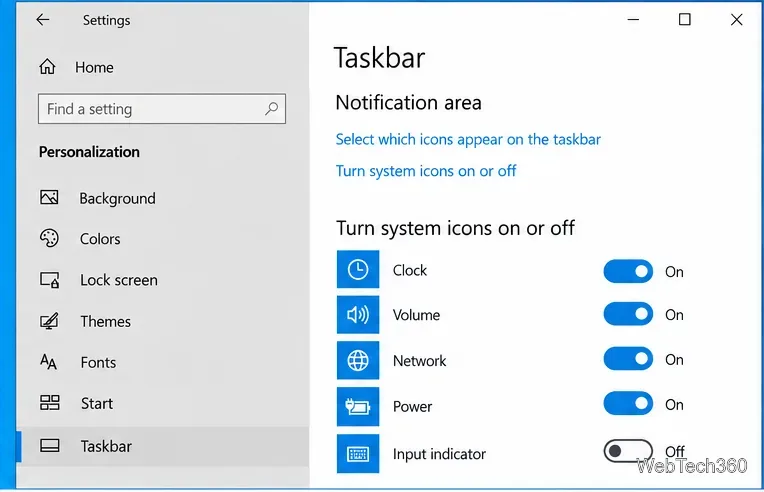Click the Volume speaker icon tile
Image resolution: width=764 pixels, height=492 pixels.
pos(358,315)
